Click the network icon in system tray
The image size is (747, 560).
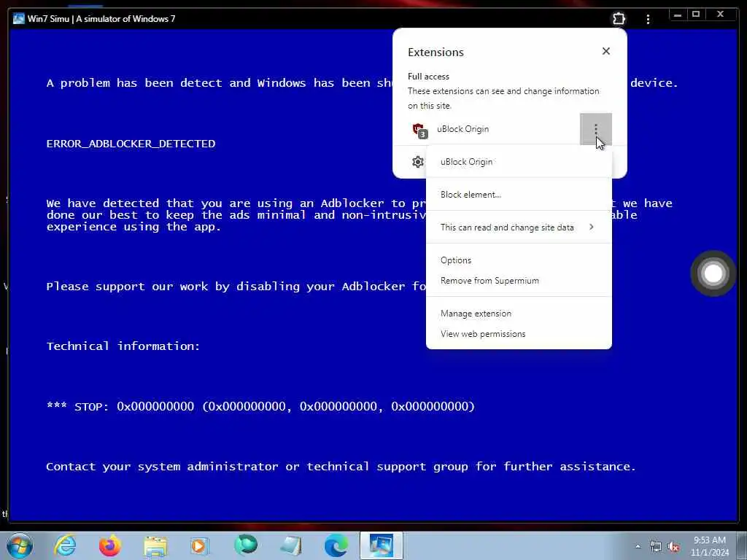[x=656, y=547]
